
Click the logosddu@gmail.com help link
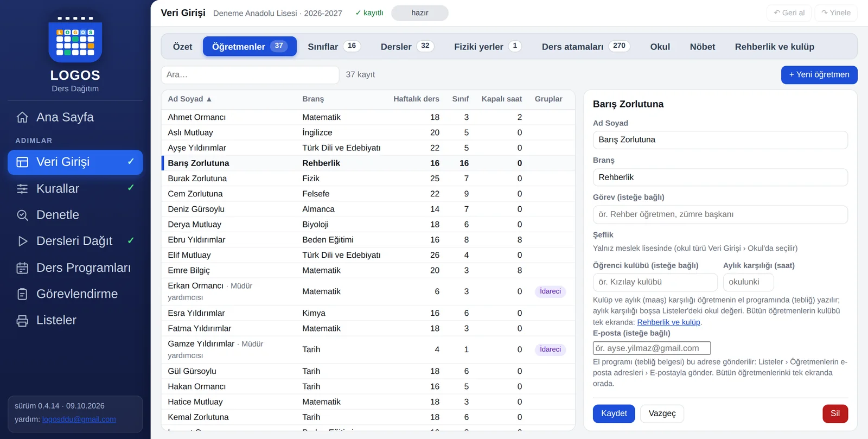click(x=79, y=419)
